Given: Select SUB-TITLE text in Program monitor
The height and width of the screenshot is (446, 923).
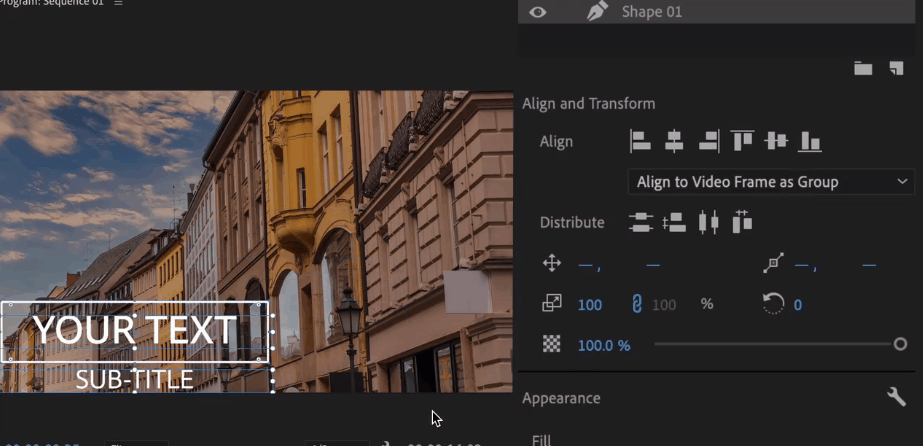Looking at the screenshot, I should 135,380.
